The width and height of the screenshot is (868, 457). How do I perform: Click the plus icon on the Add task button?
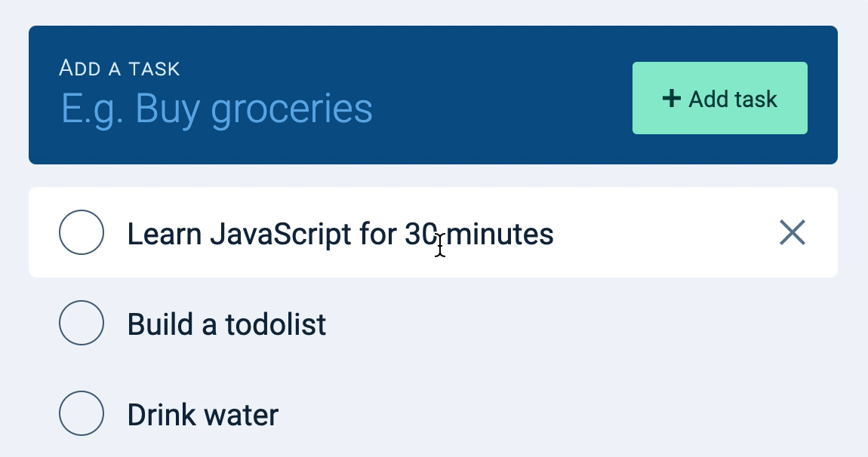point(672,98)
